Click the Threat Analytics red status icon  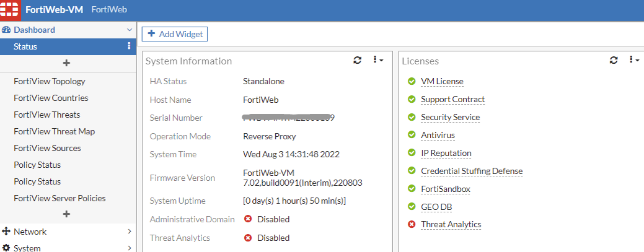pyautogui.click(x=412, y=224)
